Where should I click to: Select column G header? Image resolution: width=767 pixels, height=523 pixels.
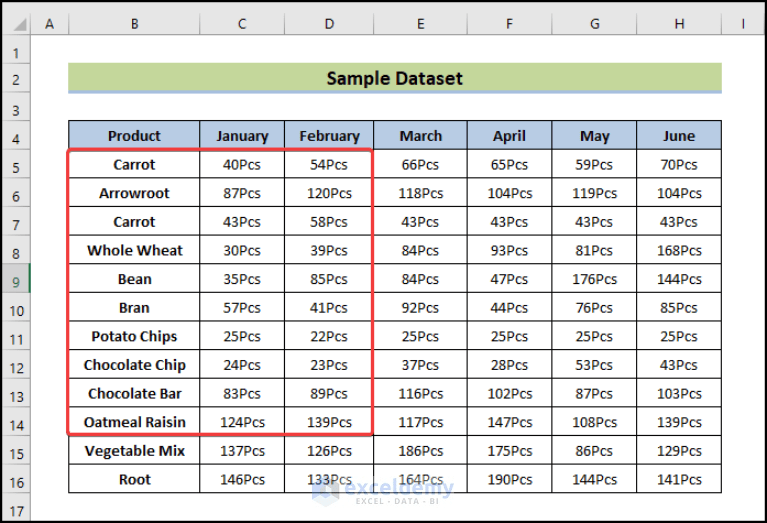594,23
